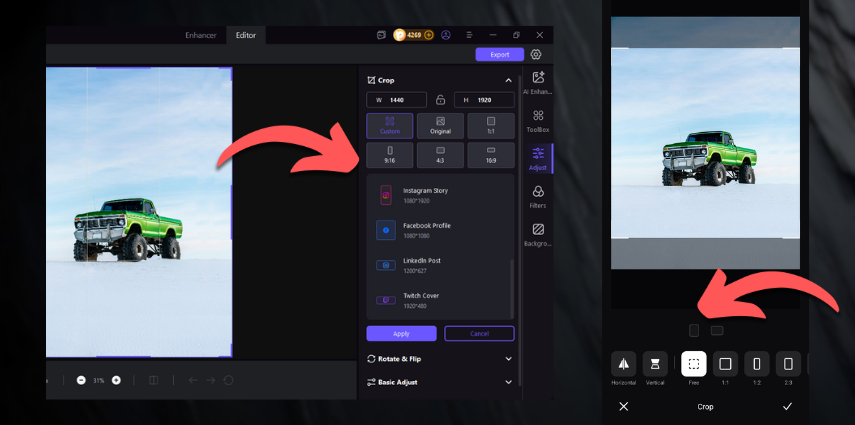
Task: Open the Background sidebar tool
Action: click(538, 234)
